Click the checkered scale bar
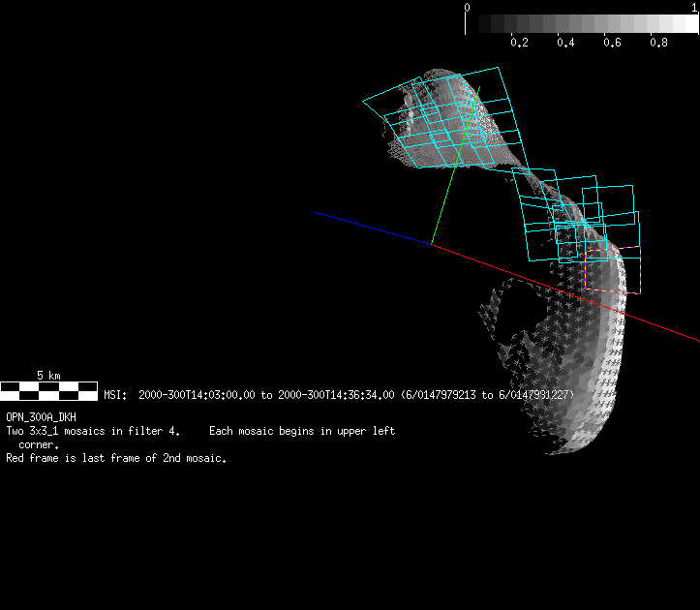This screenshot has height=610, width=700. point(48,390)
